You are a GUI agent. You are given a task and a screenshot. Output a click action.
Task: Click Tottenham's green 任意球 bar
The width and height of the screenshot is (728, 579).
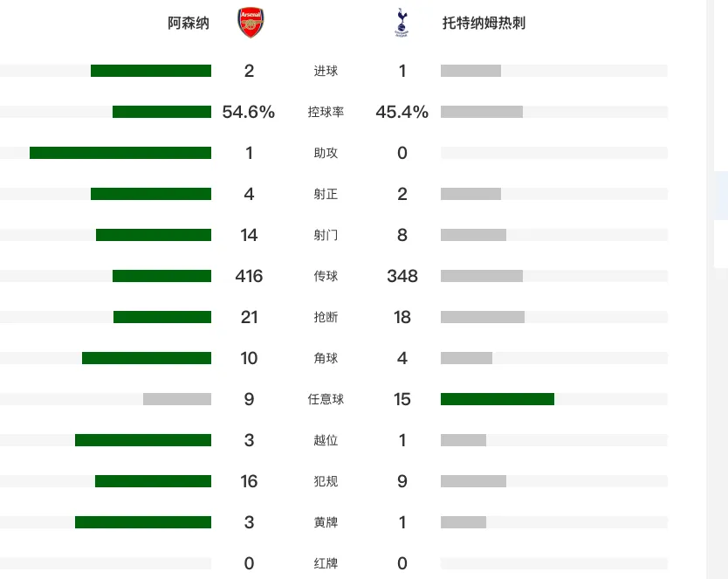(498, 399)
